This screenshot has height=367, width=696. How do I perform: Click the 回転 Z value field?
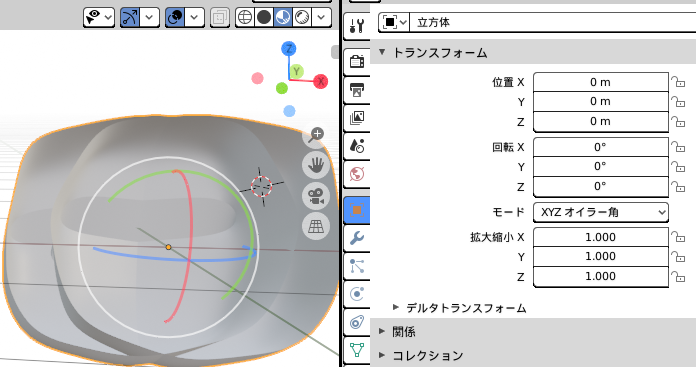601,186
